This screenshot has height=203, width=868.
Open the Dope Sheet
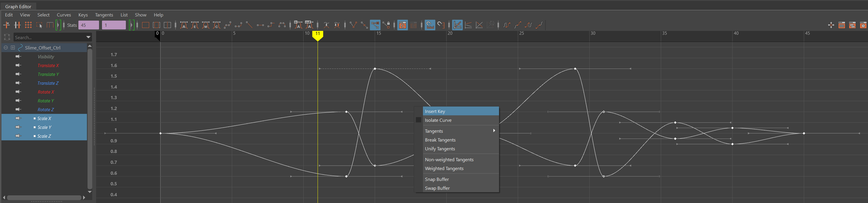[x=842, y=25]
